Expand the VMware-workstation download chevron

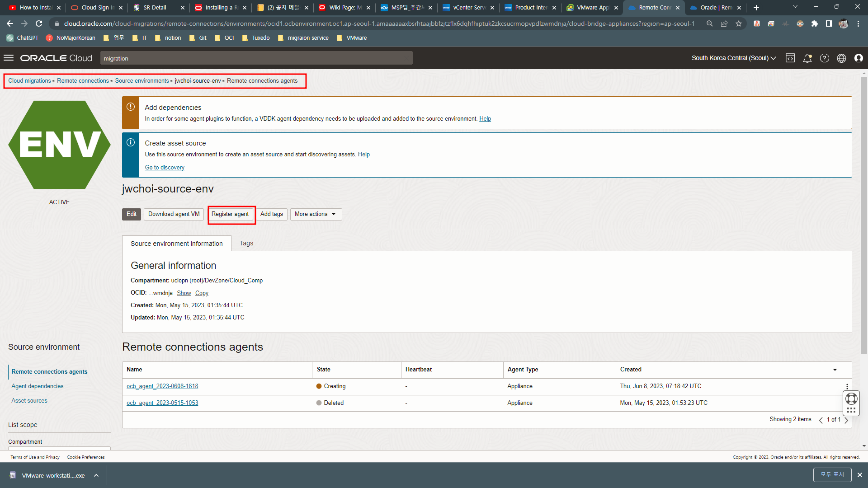[96, 475]
